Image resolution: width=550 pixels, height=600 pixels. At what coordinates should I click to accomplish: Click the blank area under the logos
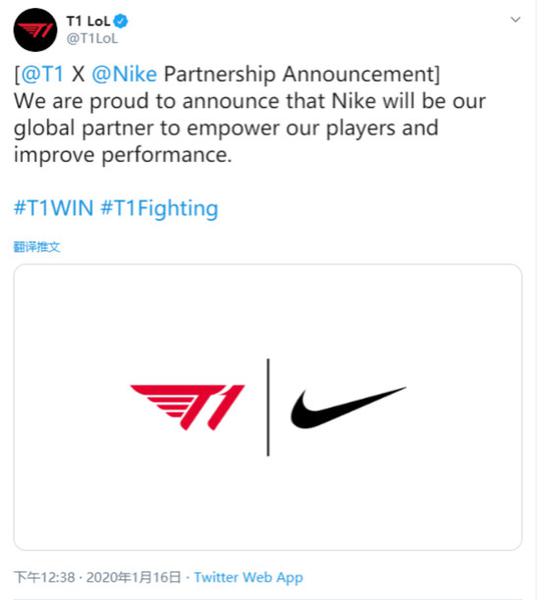pos(268,501)
